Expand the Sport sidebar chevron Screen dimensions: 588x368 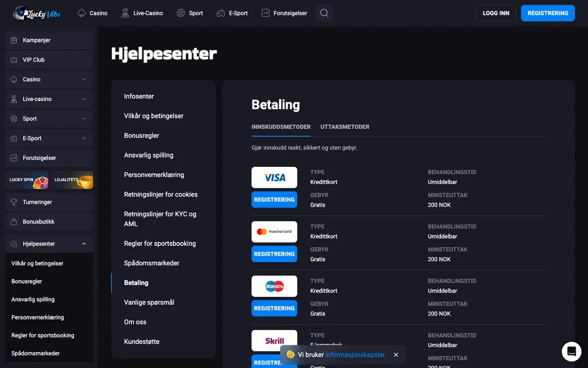click(x=84, y=119)
